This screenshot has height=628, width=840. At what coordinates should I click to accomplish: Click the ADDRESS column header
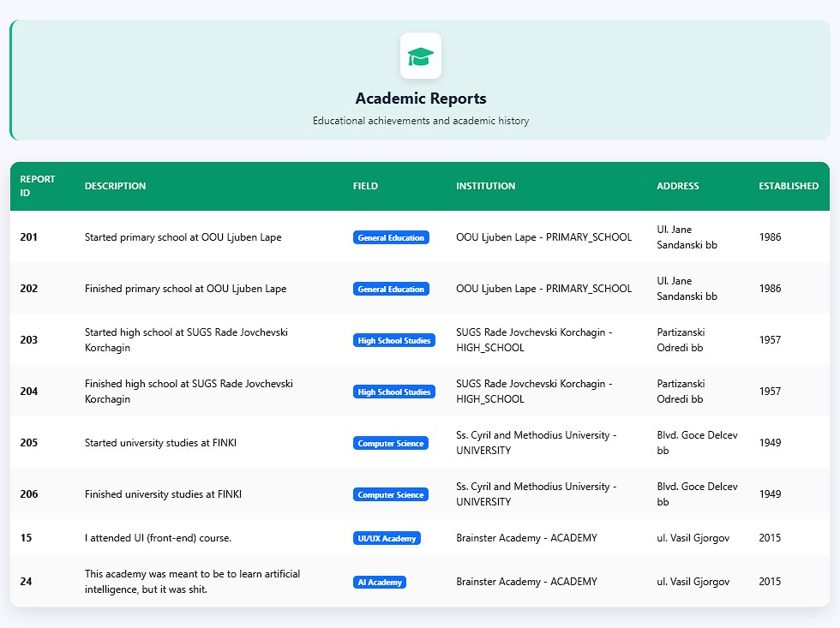click(678, 186)
